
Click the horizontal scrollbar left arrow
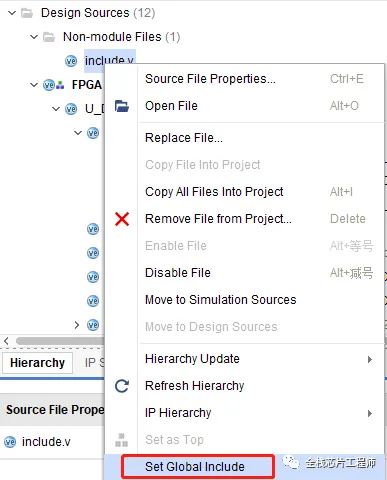point(6,341)
